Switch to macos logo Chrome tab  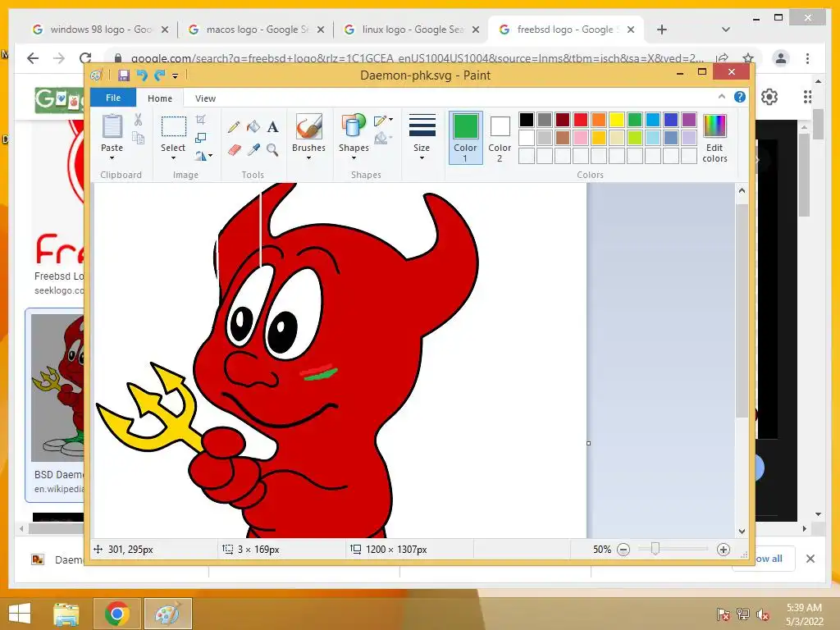(x=257, y=30)
